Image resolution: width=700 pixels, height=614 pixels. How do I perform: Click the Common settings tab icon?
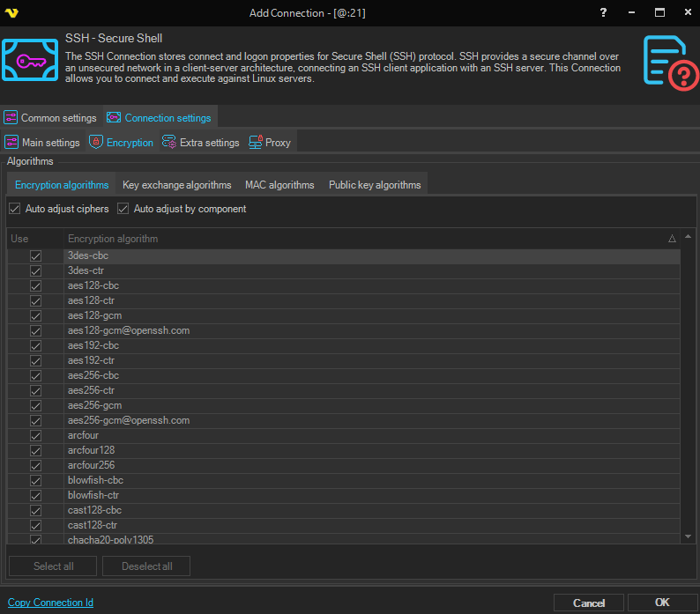11,118
